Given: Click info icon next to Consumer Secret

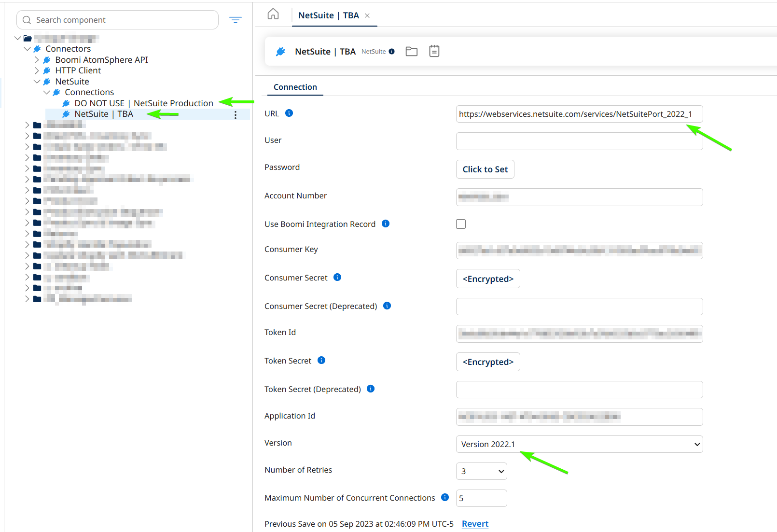Looking at the screenshot, I should [x=337, y=277].
